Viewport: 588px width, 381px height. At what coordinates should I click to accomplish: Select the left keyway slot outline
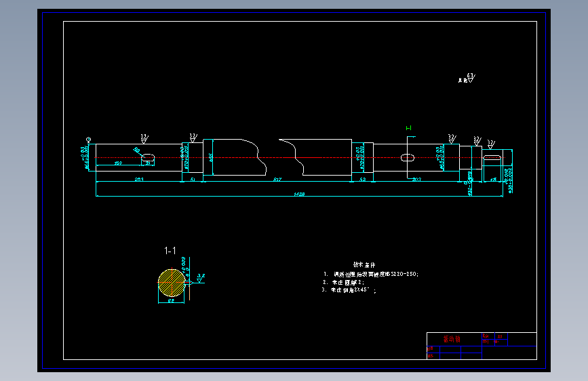(148, 157)
